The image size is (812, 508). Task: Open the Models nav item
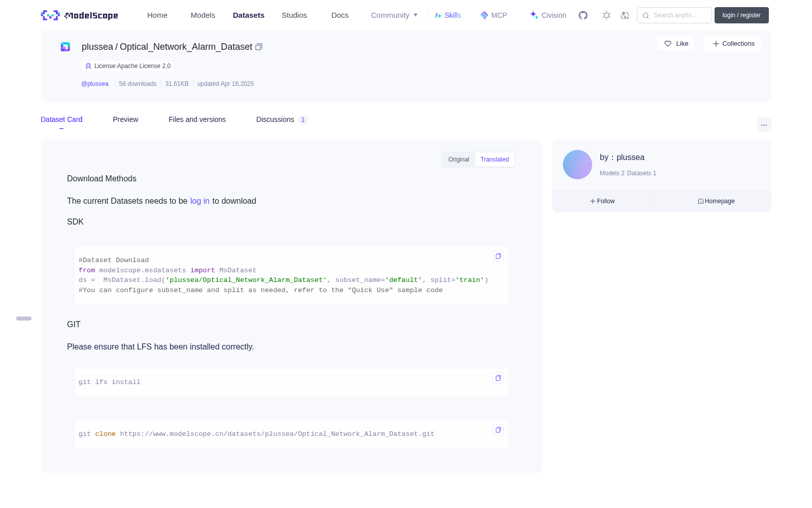[x=203, y=15]
